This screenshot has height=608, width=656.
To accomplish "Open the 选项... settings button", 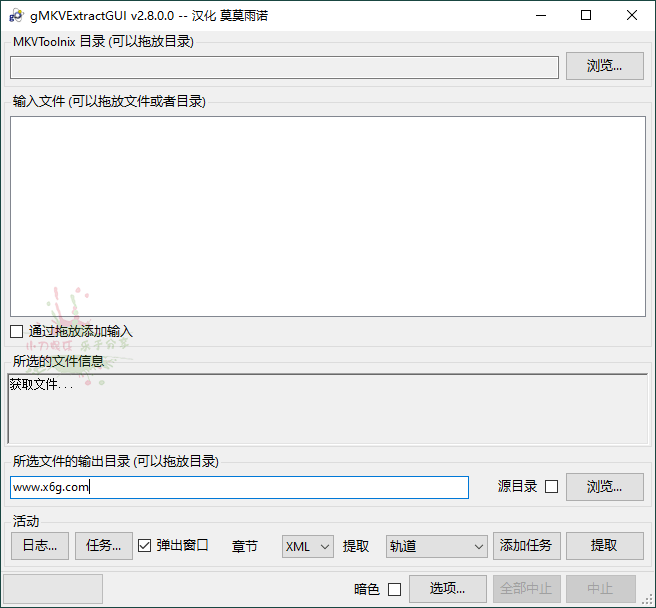I will 449,588.
